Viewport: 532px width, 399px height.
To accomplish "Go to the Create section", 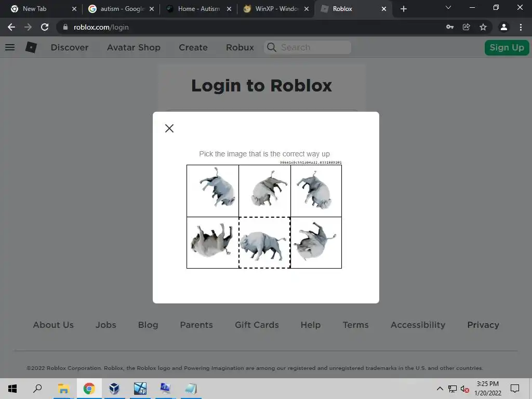I will 193,47.
